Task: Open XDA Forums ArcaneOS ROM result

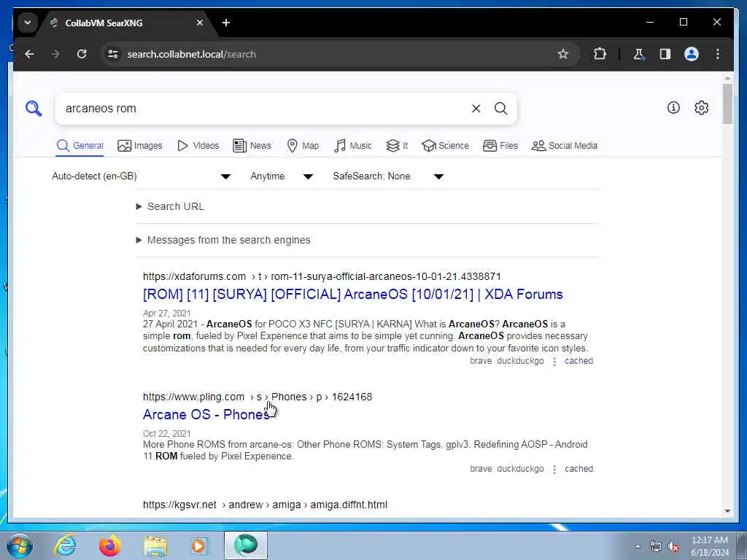Action: pyautogui.click(x=352, y=295)
